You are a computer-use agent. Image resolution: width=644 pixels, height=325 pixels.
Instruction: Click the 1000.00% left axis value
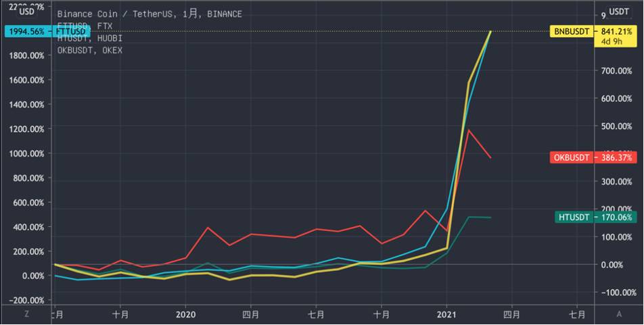pyautogui.click(x=26, y=153)
